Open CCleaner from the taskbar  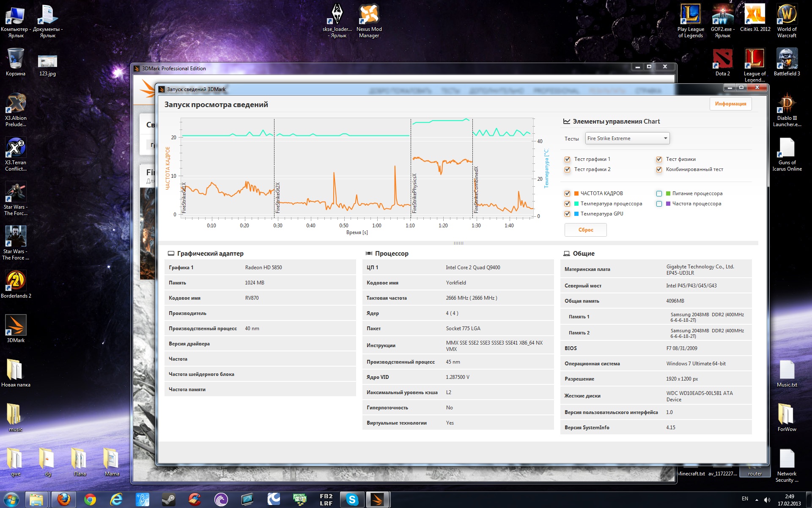195,500
